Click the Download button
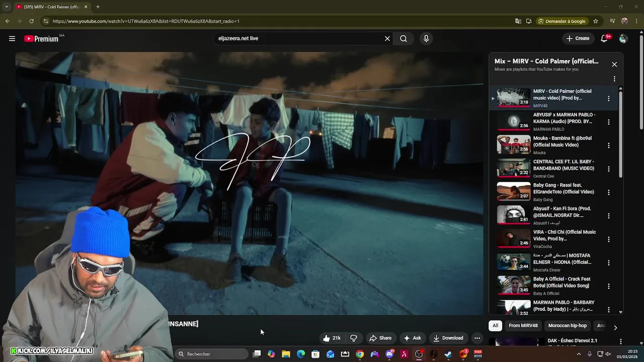The width and height of the screenshot is (644, 362). pyautogui.click(x=448, y=338)
